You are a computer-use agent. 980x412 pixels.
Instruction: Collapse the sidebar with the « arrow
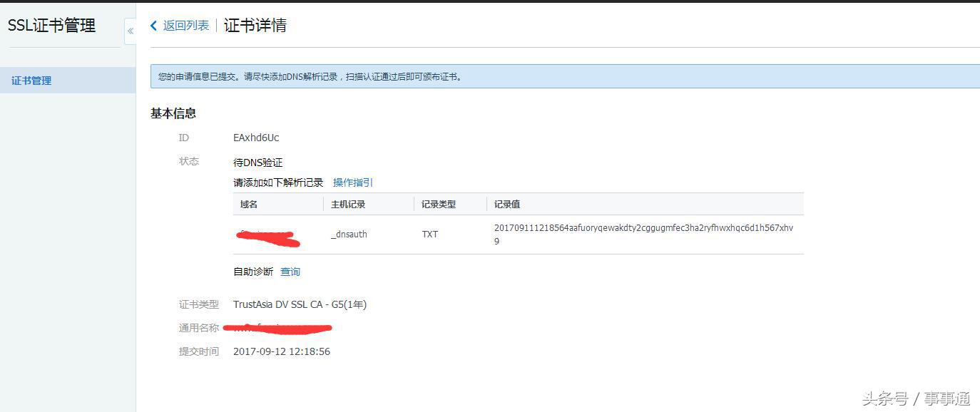coord(131,31)
